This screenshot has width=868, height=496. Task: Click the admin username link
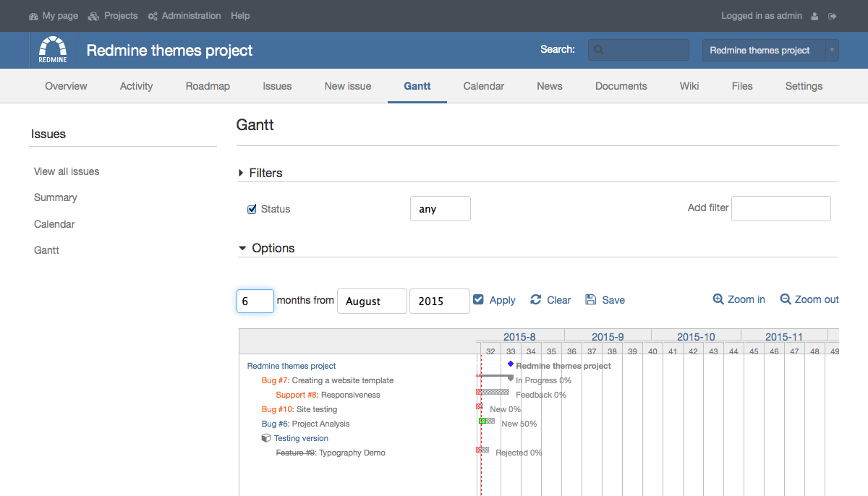(x=790, y=16)
